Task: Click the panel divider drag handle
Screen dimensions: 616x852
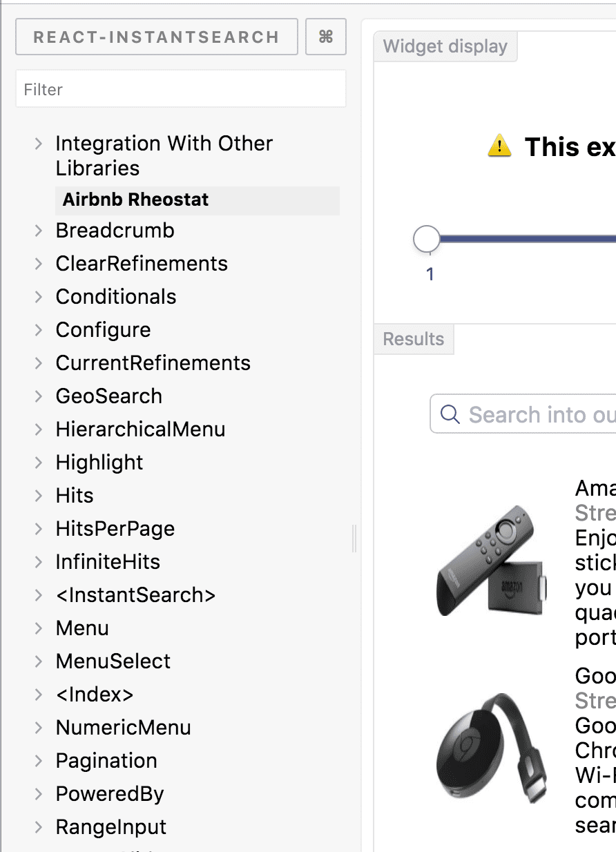Action: (354, 539)
